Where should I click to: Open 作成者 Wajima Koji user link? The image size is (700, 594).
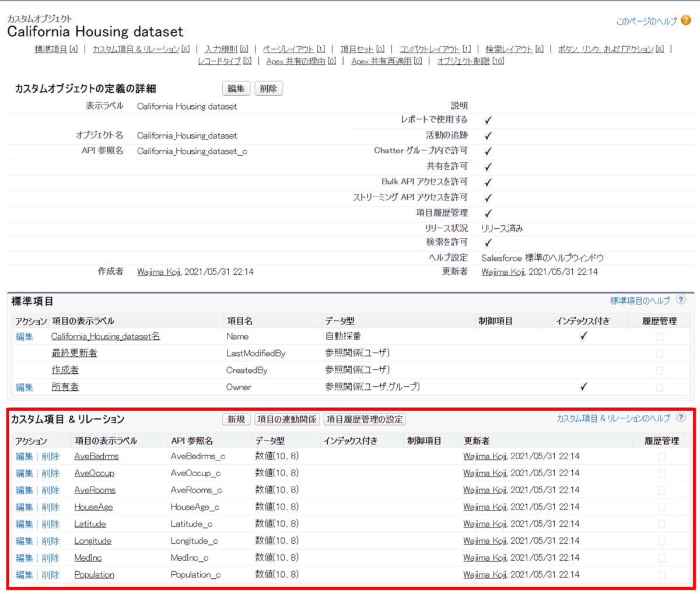tap(159, 271)
